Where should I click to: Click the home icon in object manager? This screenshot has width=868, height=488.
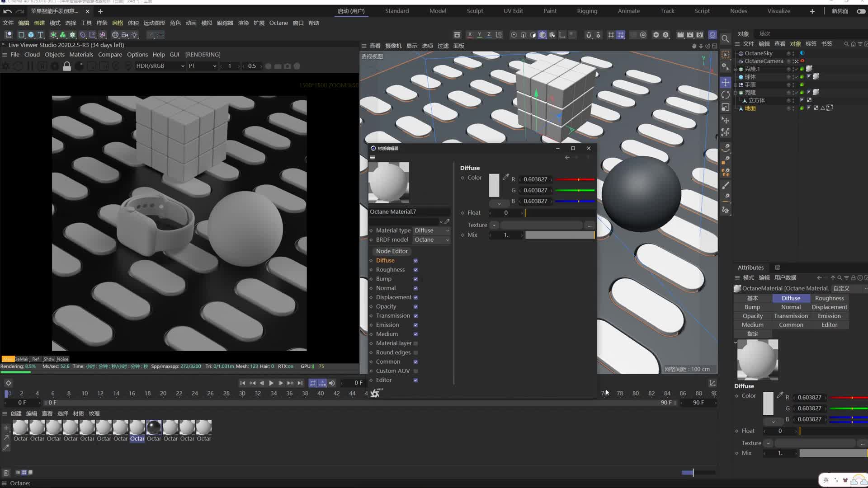[853, 44]
